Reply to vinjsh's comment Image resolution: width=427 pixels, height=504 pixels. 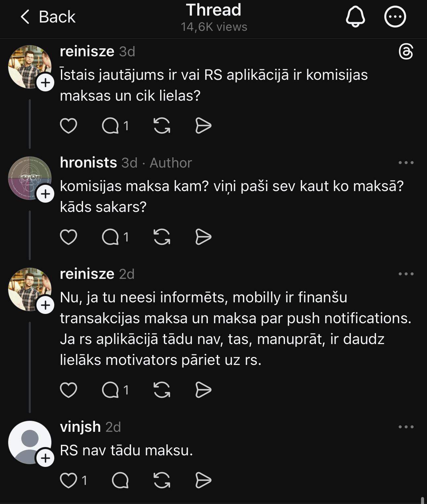click(120, 480)
